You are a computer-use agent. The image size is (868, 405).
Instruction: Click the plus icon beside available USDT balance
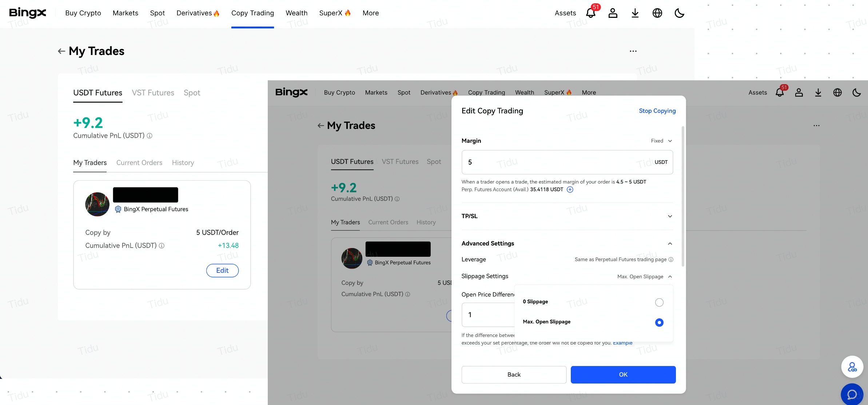[570, 189]
